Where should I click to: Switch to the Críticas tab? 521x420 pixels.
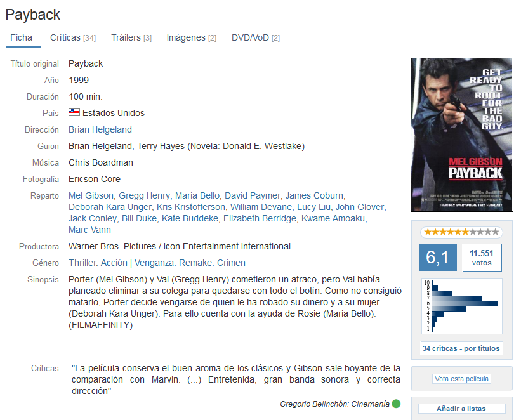pos(73,37)
